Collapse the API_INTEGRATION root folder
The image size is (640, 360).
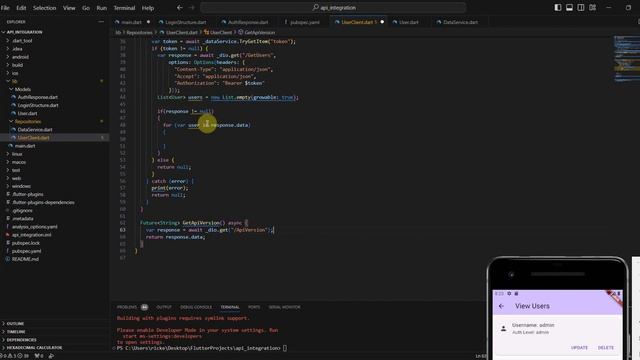tap(24, 32)
